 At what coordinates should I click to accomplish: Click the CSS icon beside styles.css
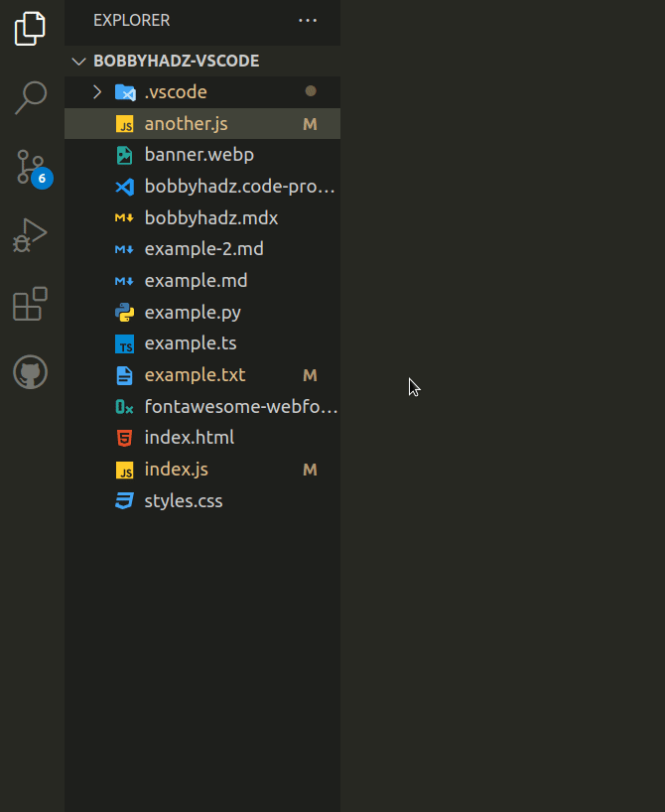(x=123, y=500)
